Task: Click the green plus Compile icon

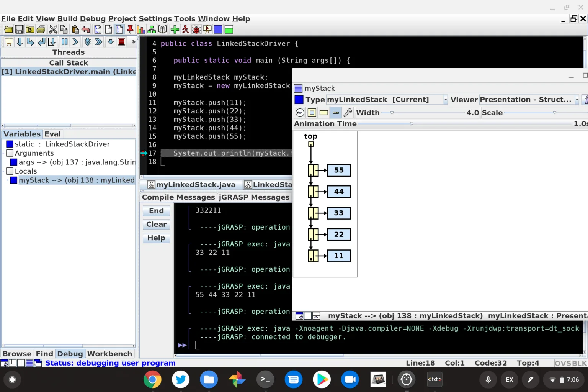Action: pos(175,30)
